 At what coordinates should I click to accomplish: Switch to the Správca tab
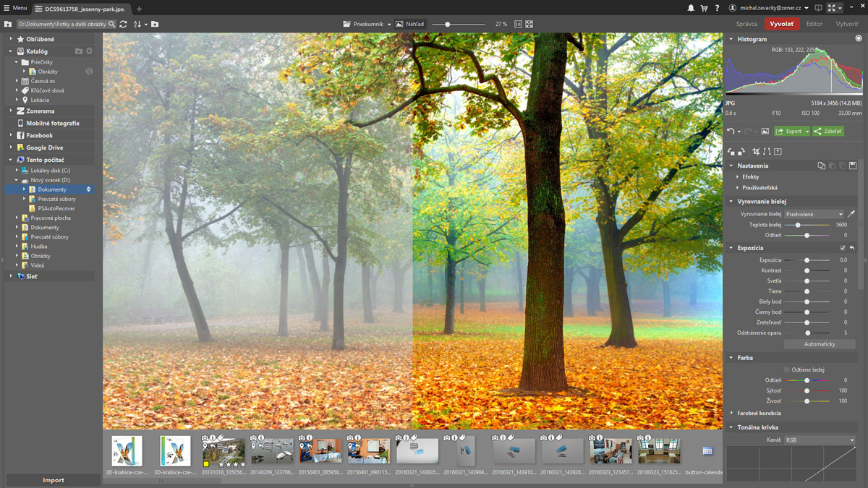(746, 24)
